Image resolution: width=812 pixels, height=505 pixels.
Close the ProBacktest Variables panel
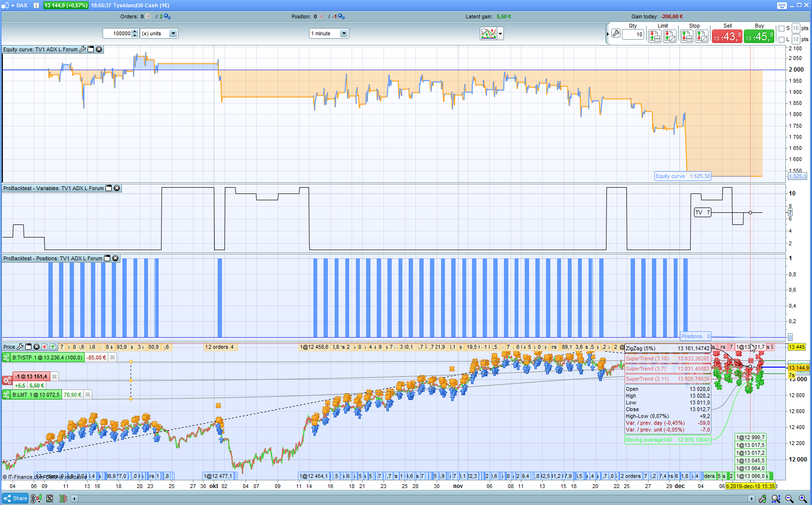point(117,188)
